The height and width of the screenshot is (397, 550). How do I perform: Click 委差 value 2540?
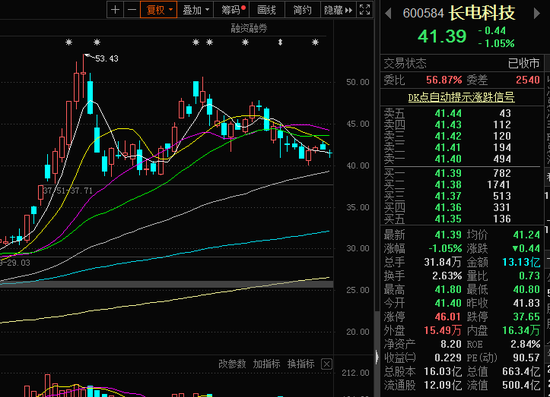pos(528,80)
